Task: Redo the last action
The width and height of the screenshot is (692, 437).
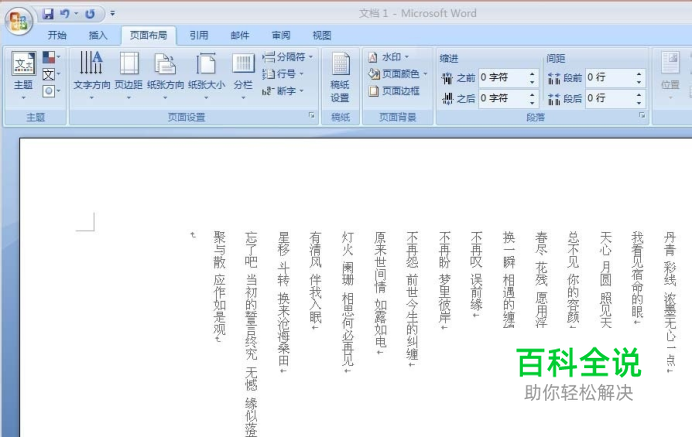Action: pyautogui.click(x=90, y=14)
